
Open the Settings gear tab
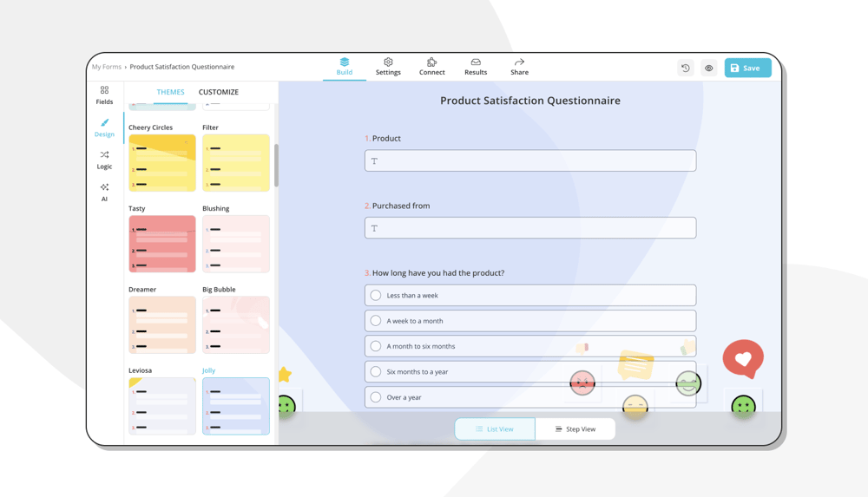388,67
